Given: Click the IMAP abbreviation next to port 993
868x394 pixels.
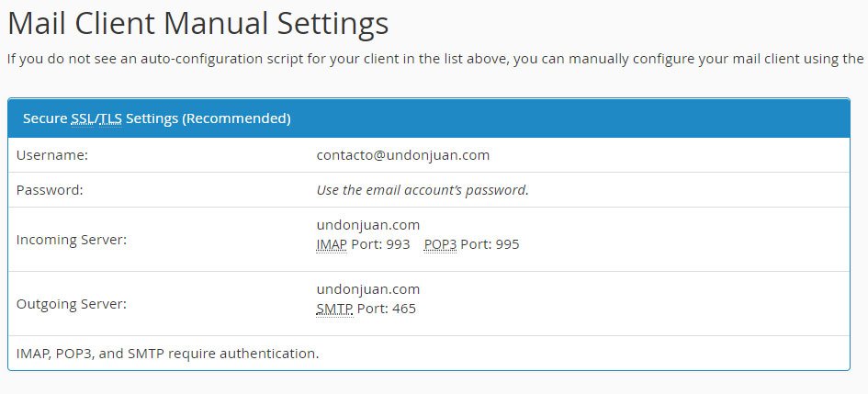Looking at the screenshot, I should click(x=332, y=244).
